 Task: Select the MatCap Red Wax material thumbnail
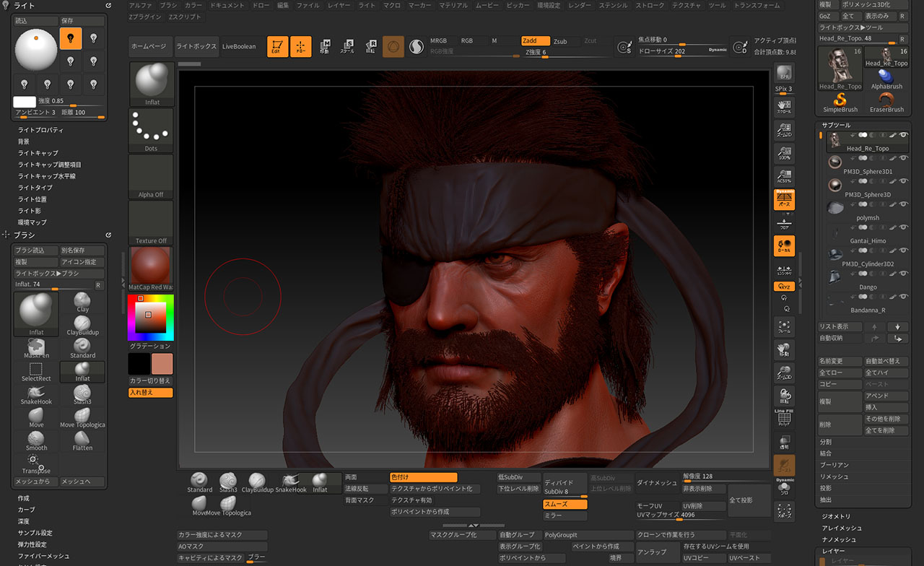pyautogui.click(x=151, y=269)
